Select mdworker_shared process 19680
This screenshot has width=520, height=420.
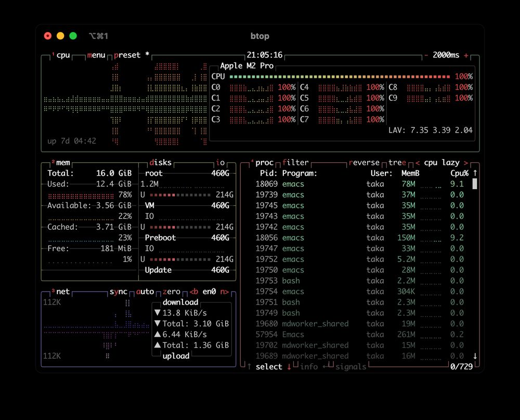359,323
